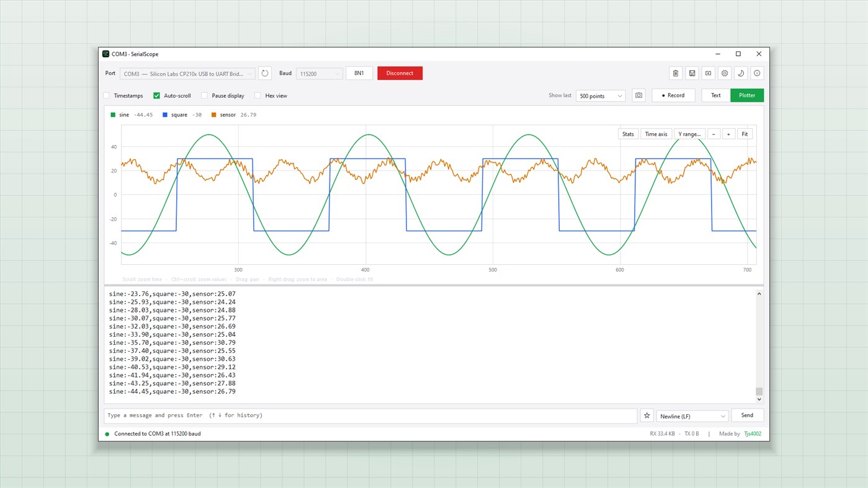Open the Tjs4002 author link
This screenshot has width=868, height=488.
753,434
